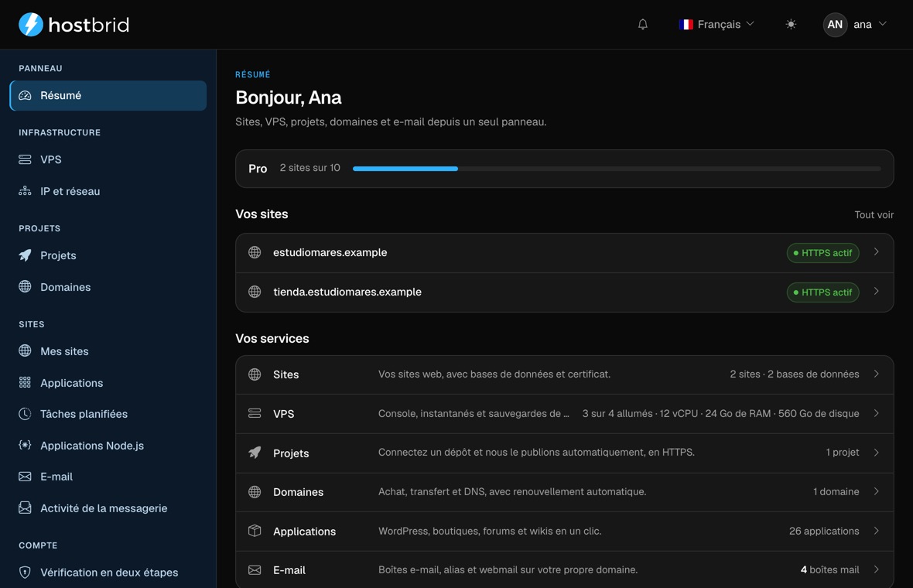Open the VPS service row chevron

(877, 413)
